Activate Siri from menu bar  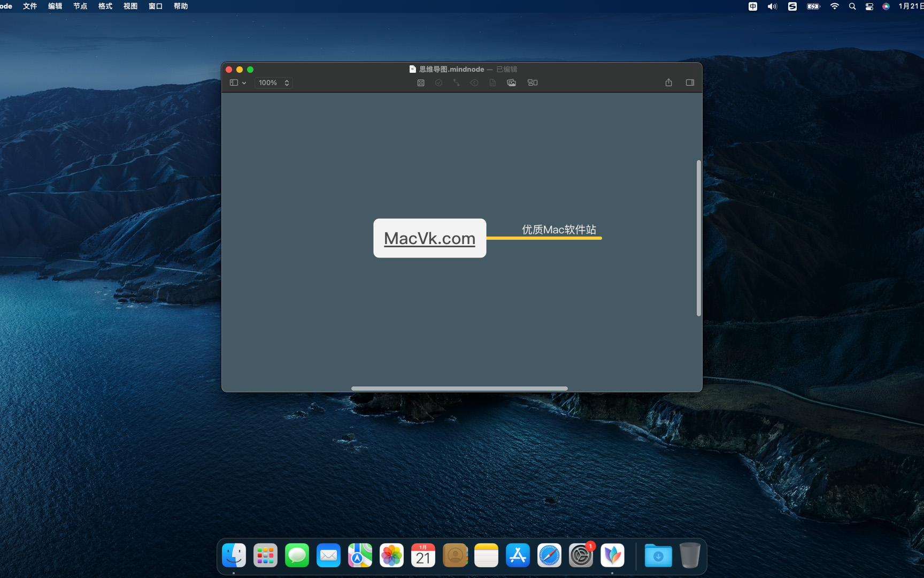[886, 6]
